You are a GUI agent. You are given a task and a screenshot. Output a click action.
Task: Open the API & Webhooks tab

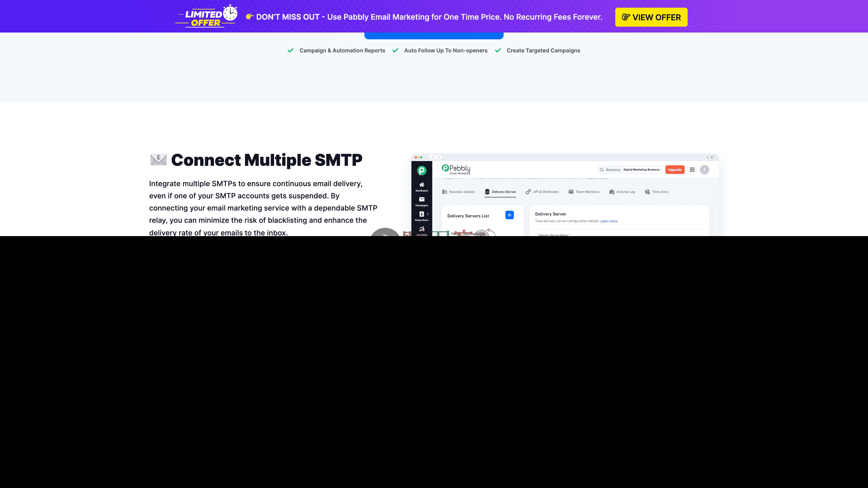(542, 192)
